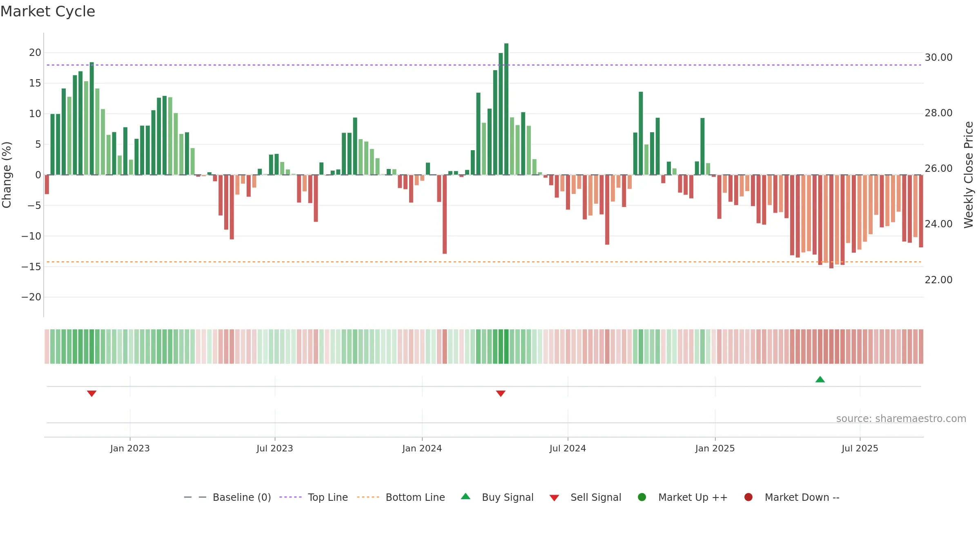This screenshot has width=980, height=551.
Task: Click the lowest red bar below the bottom line
Action: [x=831, y=222]
